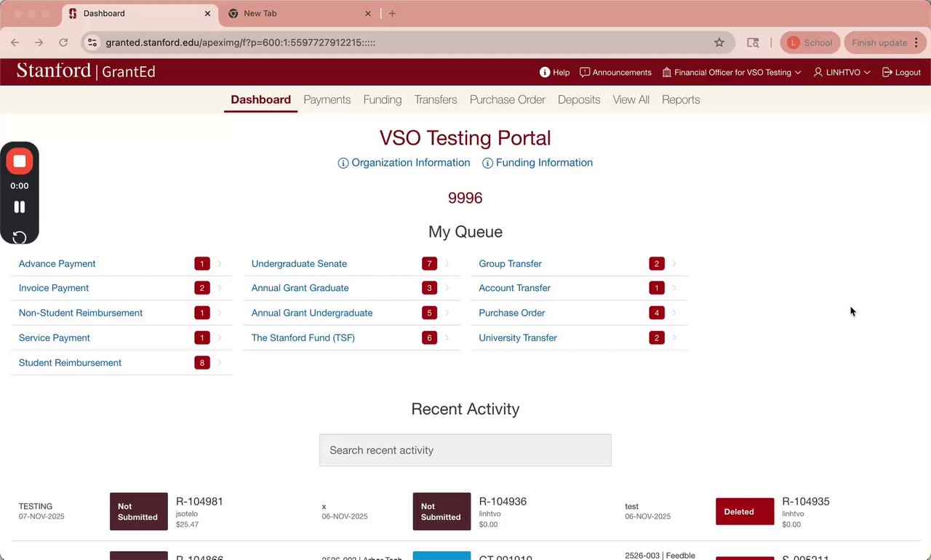Click the Search recent activity field
931x560 pixels.
tap(465, 450)
